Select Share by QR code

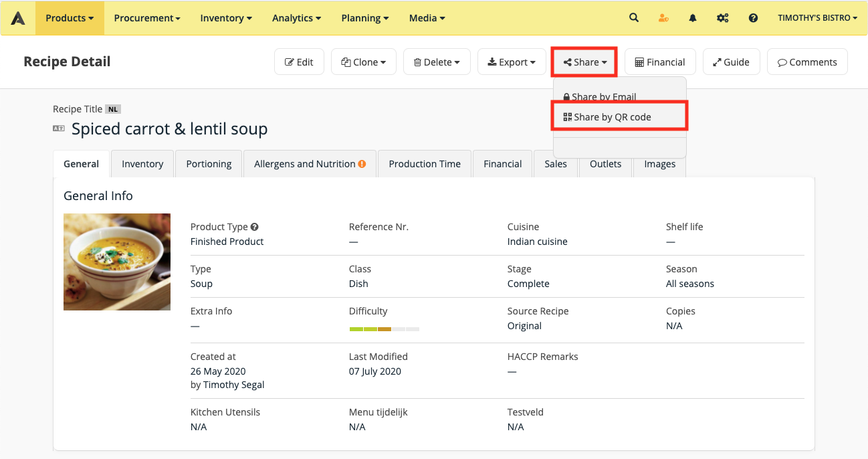(x=612, y=117)
